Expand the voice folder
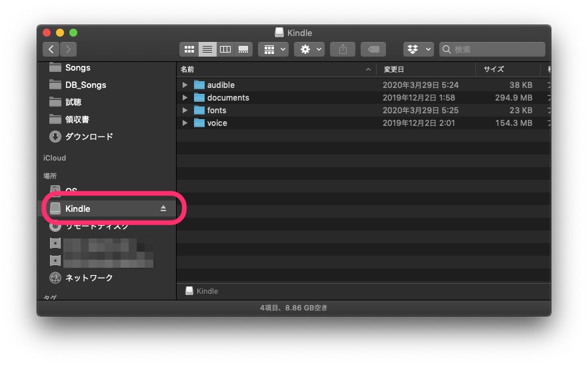588x365 pixels. coord(185,123)
